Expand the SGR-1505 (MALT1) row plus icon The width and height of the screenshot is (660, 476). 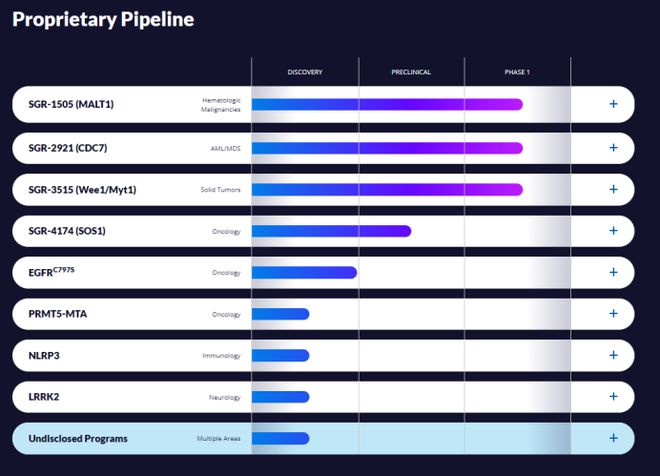613,104
